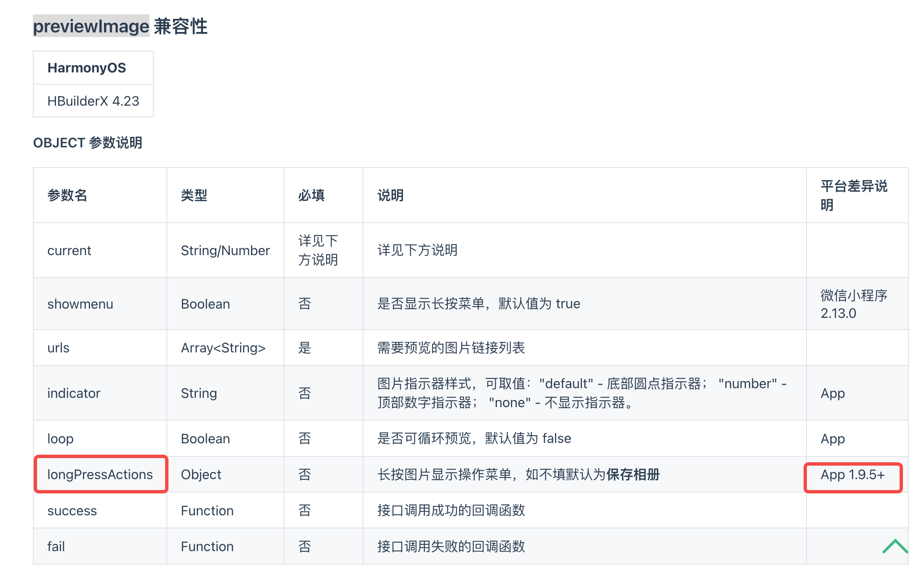Viewport: 924px width, 565px height.
Task: Click the green scroll-to-top arrow icon
Action: click(x=895, y=546)
